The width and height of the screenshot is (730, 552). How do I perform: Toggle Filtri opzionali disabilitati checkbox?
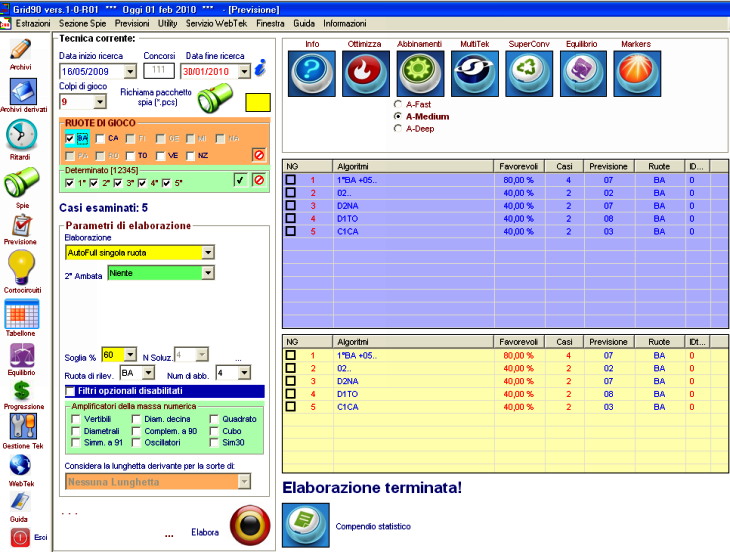point(70,391)
